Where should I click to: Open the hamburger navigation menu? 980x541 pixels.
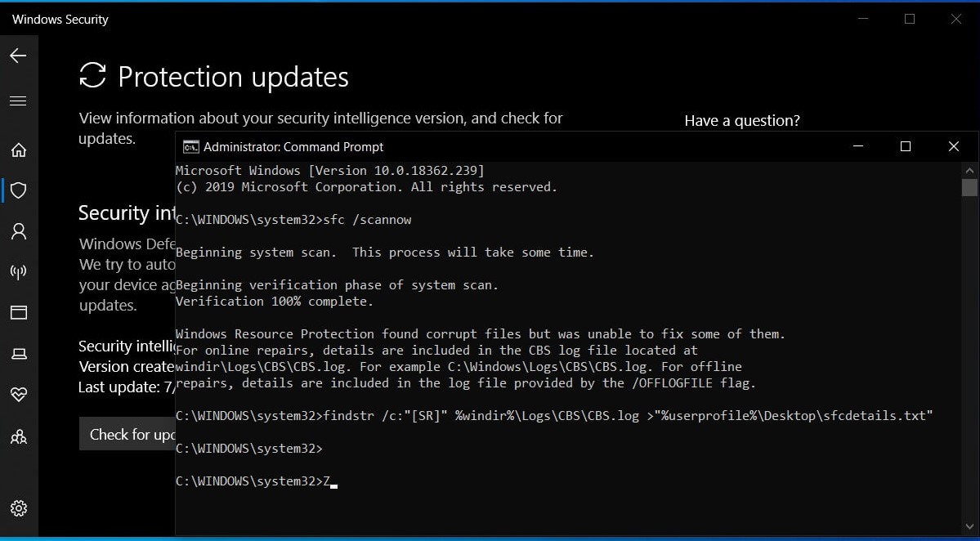click(x=18, y=101)
